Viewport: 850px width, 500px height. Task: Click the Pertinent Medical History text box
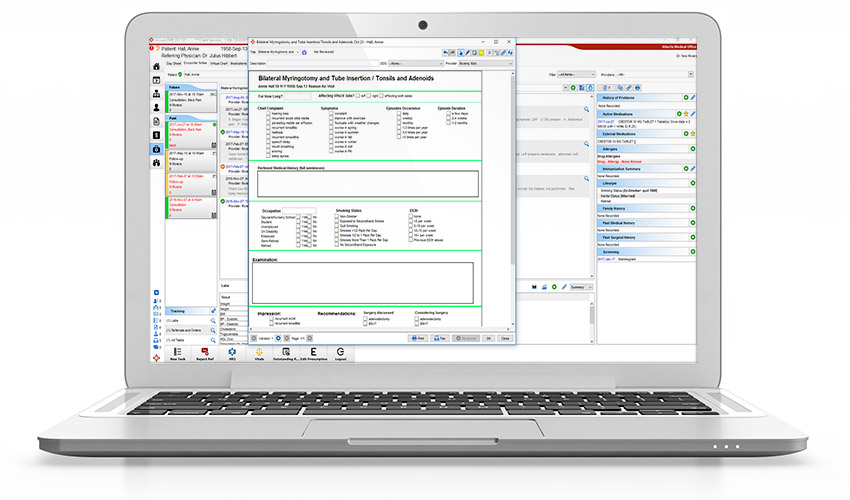pyautogui.click(x=368, y=184)
